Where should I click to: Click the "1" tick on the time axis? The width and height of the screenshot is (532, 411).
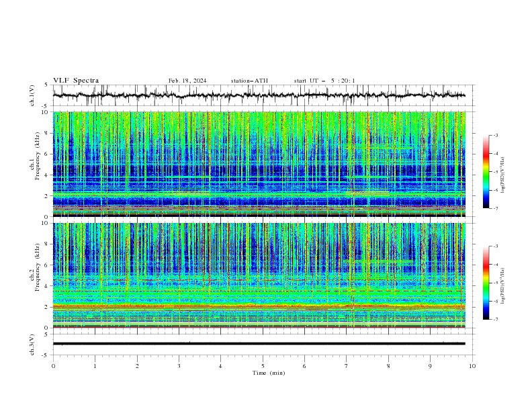(x=95, y=366)
